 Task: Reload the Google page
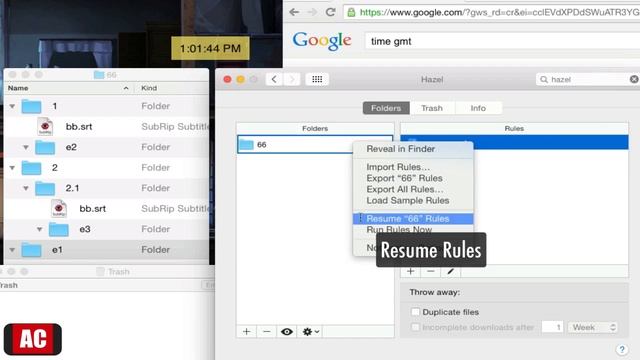coord(331,12)
